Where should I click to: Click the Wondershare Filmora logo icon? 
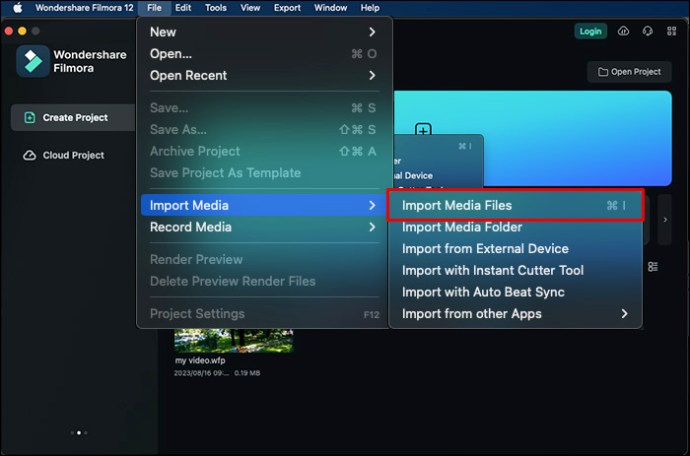(x=33, y=62)
